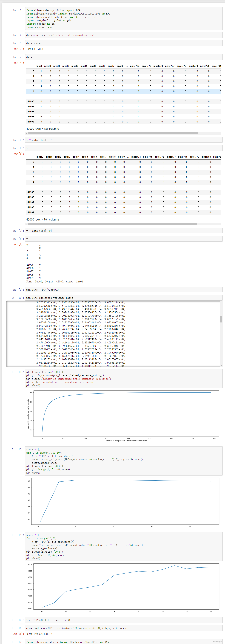Click the In [13] range(1,101,10) loop cell

[x=124, y=461]
